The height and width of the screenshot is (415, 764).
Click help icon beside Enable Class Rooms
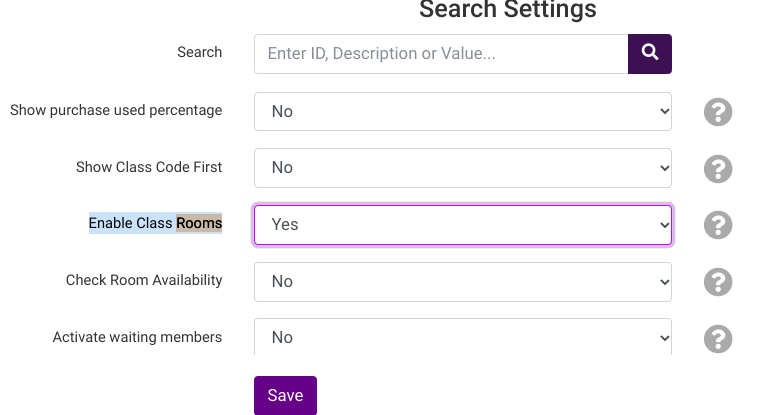(718, 225)
